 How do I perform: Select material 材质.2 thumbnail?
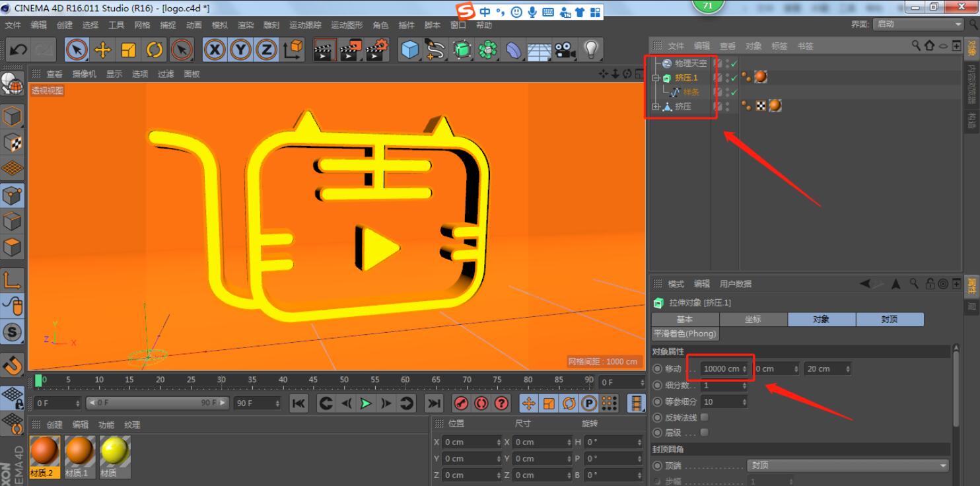(x=45, y=456)
